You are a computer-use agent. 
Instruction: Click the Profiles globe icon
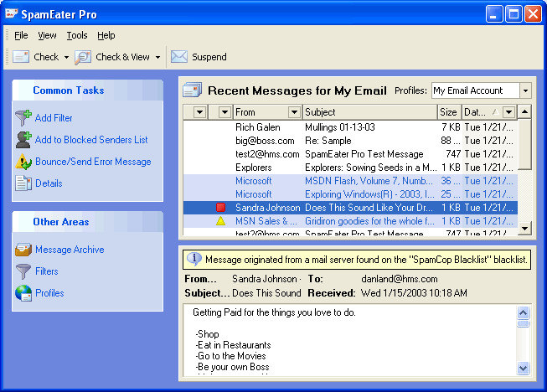23,293
